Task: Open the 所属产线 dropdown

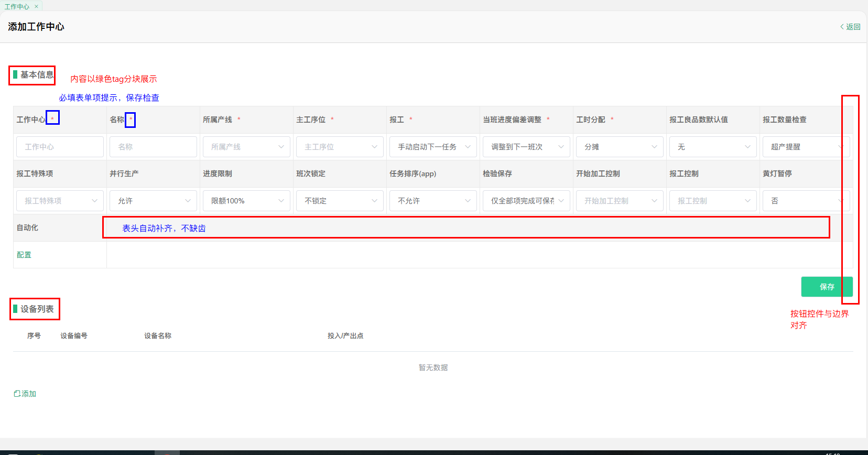Action: [246, 147]
